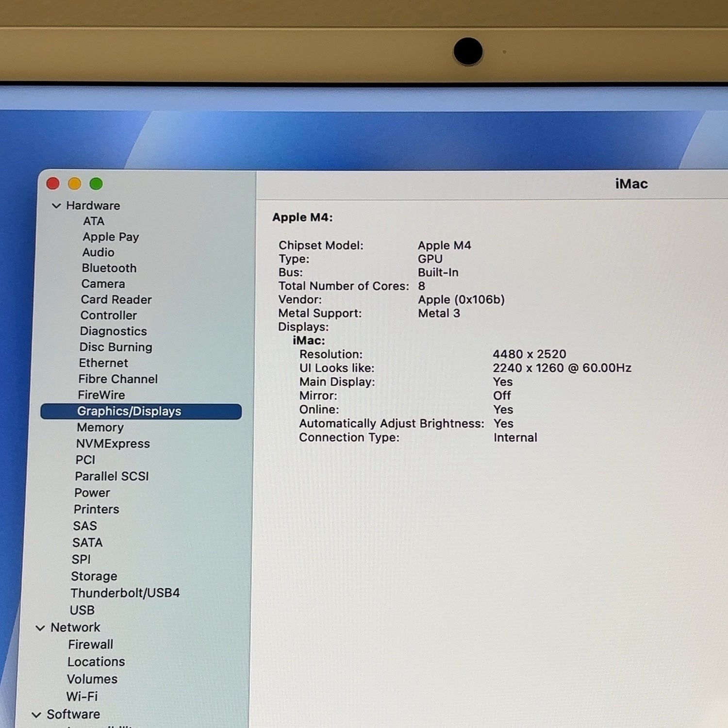Open the Card Reader entry
Viewport: 728px width, 728px height.
[x=116, y=299]
